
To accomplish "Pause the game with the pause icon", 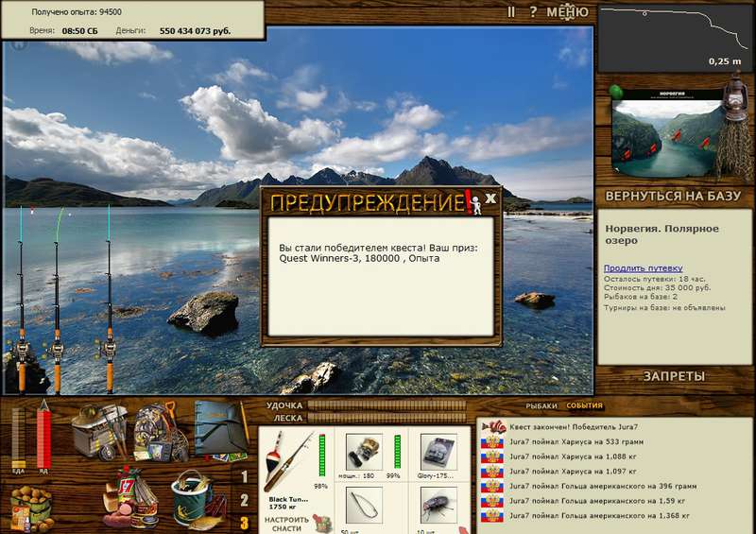I will [x=511, y=11].
